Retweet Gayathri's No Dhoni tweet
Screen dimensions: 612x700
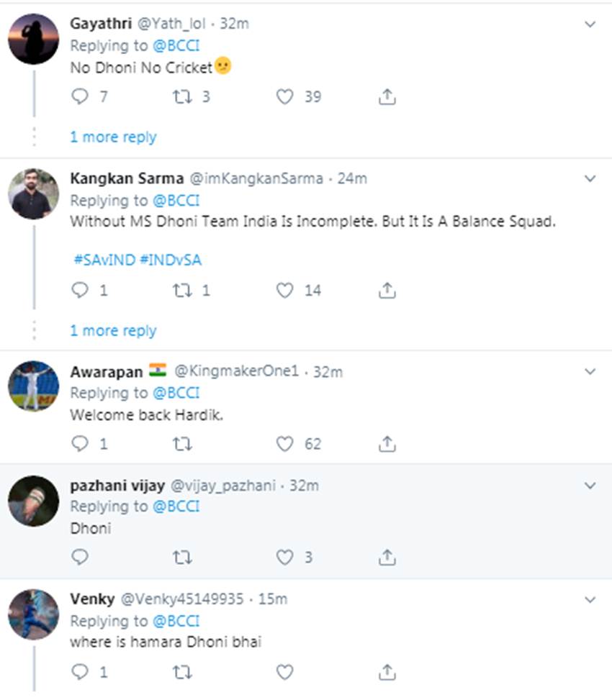pyautogui.click(x=182, y=96)
